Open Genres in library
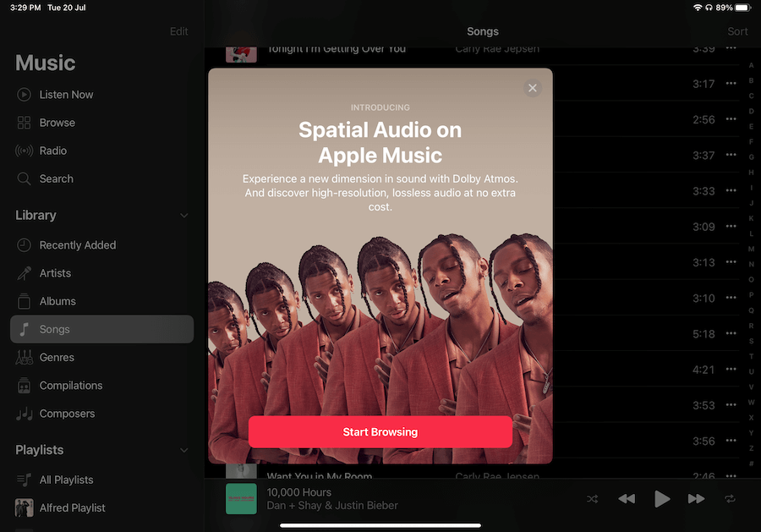This screenshot has width=761, height=532. pyautogui.click(x=57, y=358)
